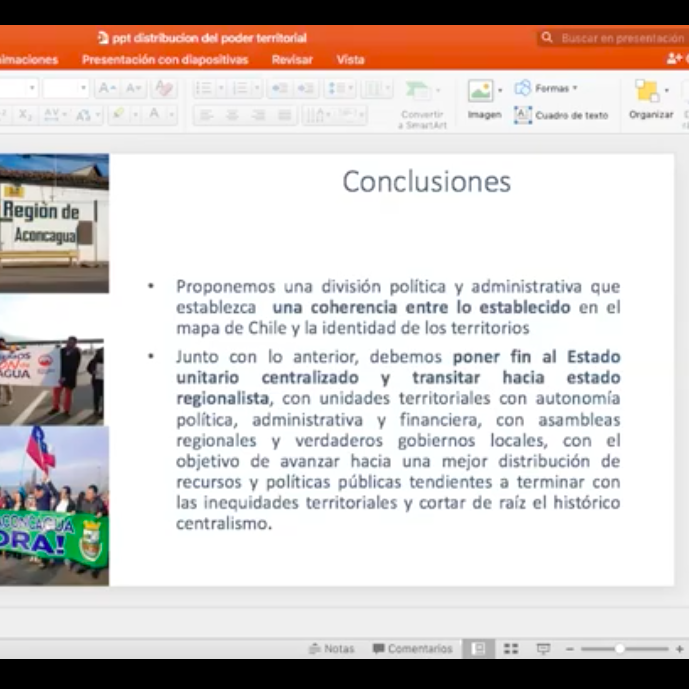This screenshot has height=689, width=689.
Task: Expand the highlight color dropdown arrow
Action: (x=136, y=115)
